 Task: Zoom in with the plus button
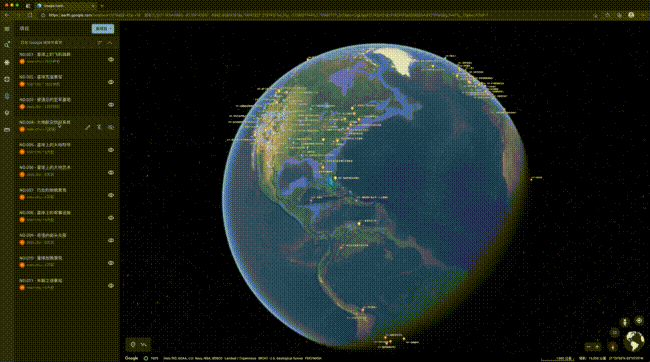(x=597, y=347)
